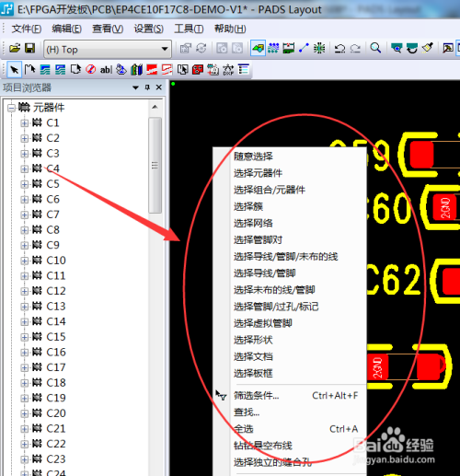Viewport: 460px width, 476px height.
Task: Toggle the pin on 项目浏览器 panel
Action: tap(147, 87)
